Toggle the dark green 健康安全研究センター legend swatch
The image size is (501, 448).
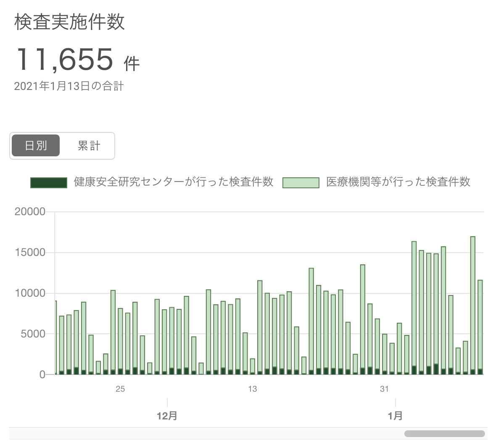[49, 182]
